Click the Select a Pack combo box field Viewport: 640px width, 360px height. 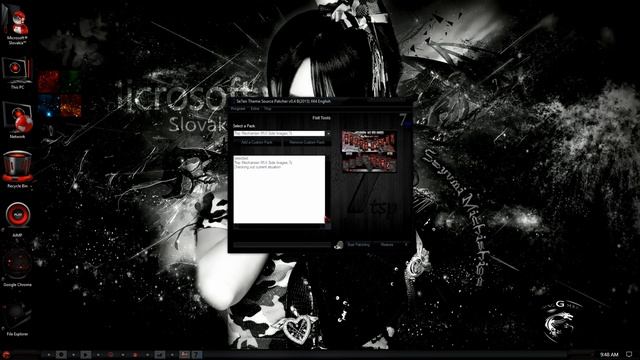[279, 133]
